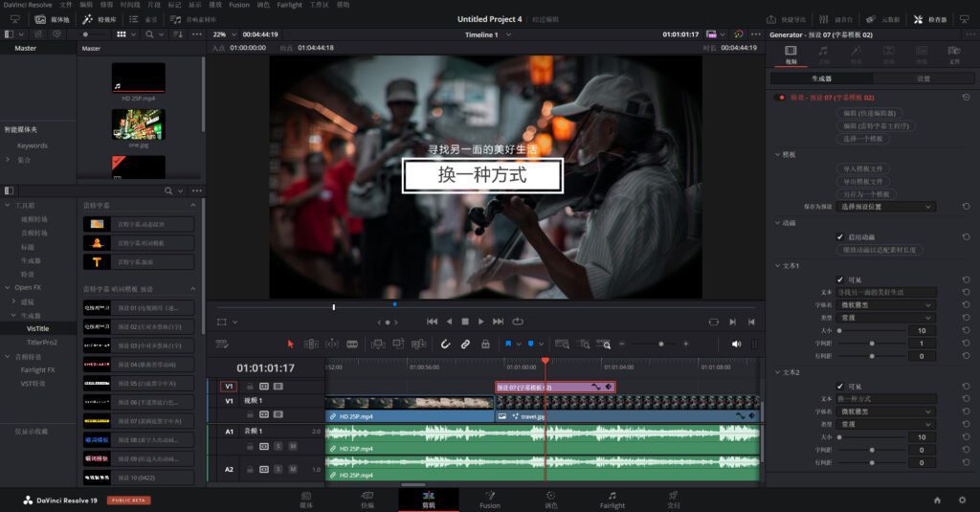Uncheck the 启用动画 checkbox
Viewport: 980px width, 512px height.
(840, 236)
